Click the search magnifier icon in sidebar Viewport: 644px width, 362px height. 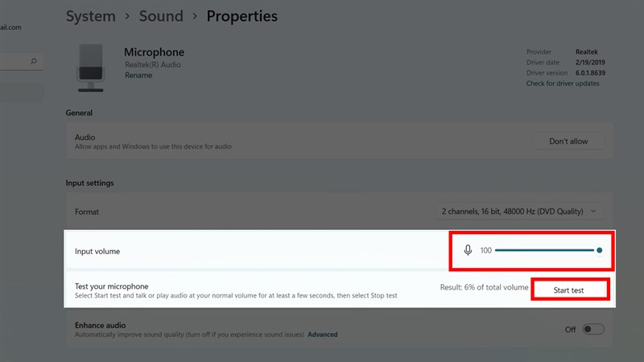coord(34,61)
